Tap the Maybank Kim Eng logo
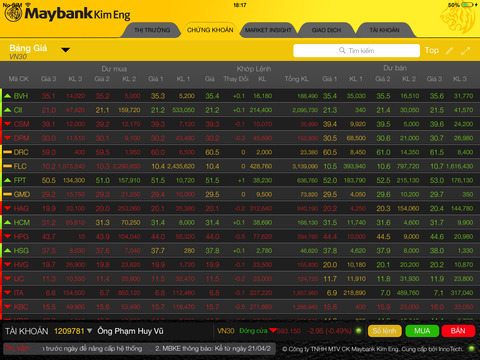The height and width of the screenshot is (360, 480). (x=67, y=13)
